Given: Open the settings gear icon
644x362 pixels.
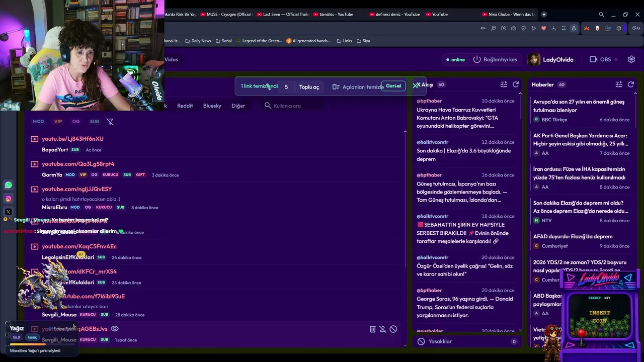Looking at the screenshot, I should pos(631,59).
